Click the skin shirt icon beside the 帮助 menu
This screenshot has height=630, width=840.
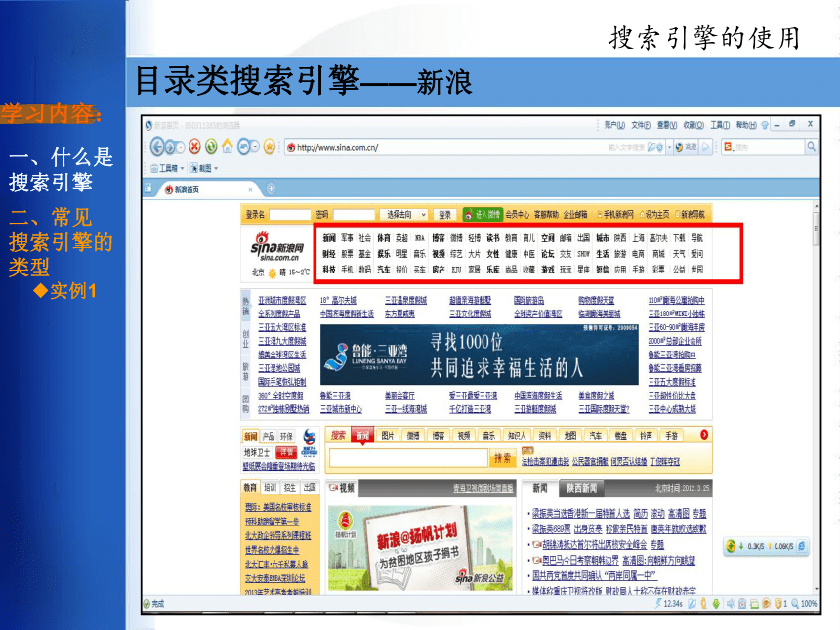click(x=765, y=125)
